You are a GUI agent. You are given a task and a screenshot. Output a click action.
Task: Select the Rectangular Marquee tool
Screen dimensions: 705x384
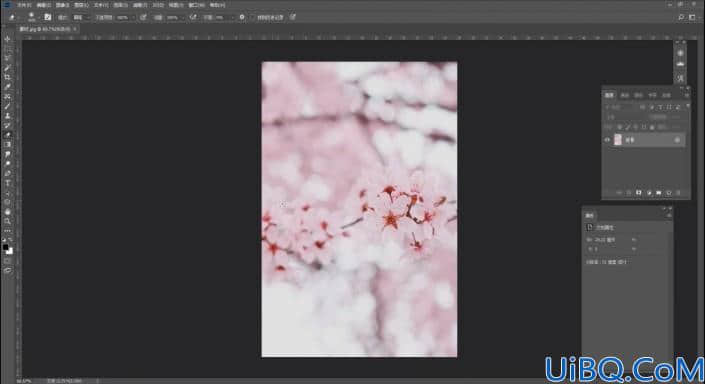point(7,49)
